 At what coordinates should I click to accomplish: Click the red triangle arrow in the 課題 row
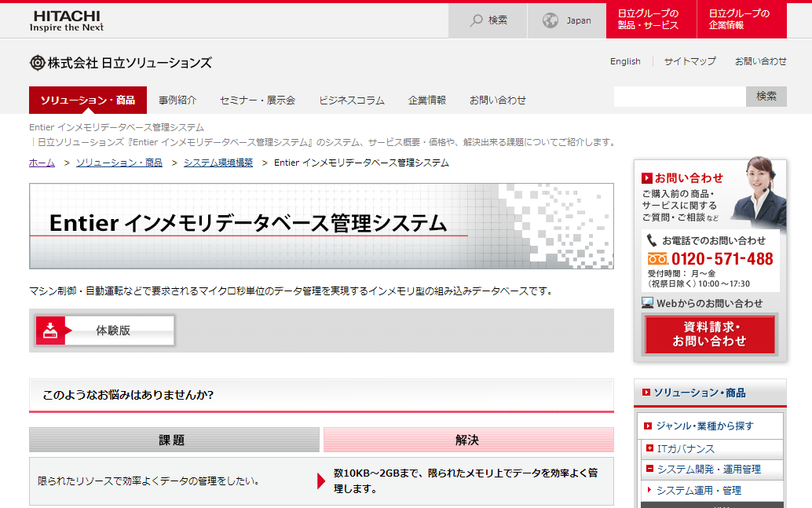tap(321, 481)
